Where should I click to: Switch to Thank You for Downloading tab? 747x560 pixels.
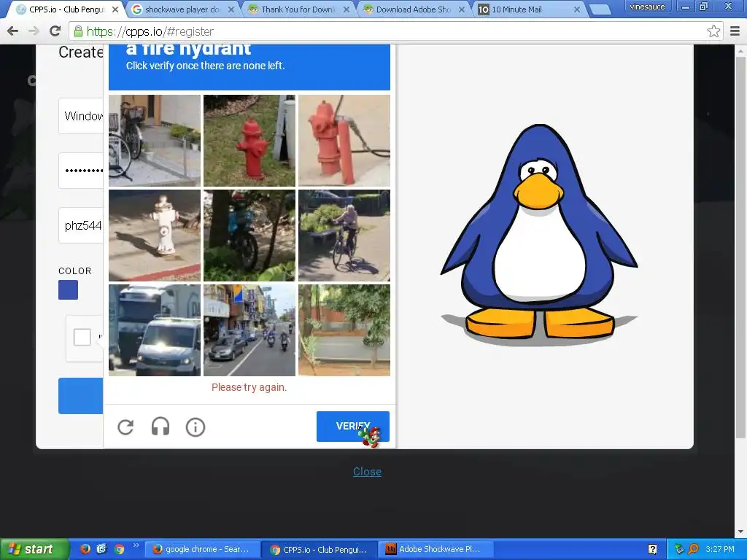click(299, 9)
